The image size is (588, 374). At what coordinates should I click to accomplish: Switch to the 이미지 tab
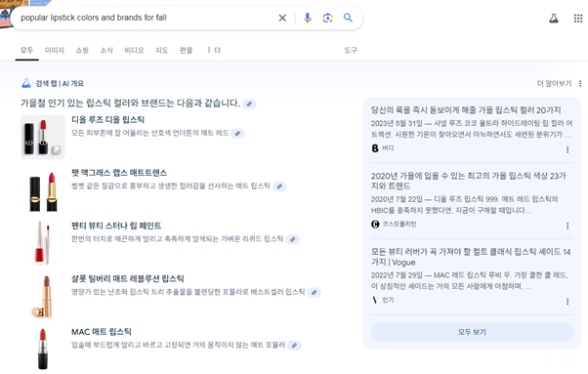tap(55, 50)
